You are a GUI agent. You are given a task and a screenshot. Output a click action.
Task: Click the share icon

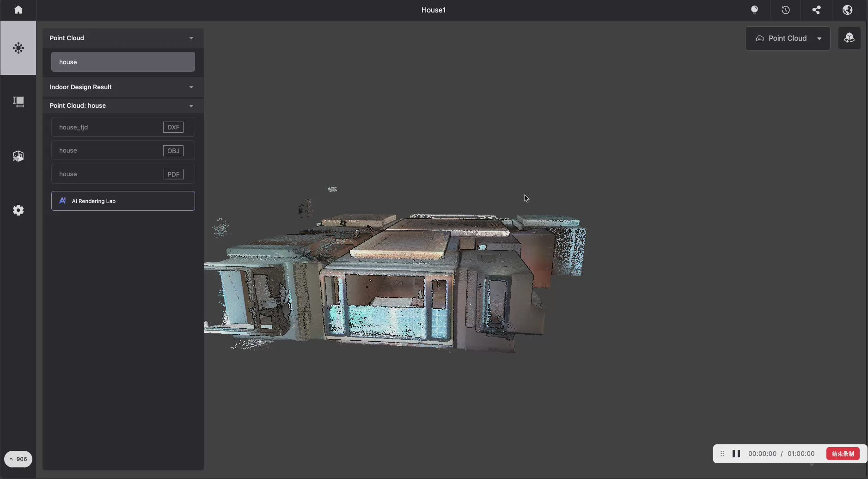817,10
